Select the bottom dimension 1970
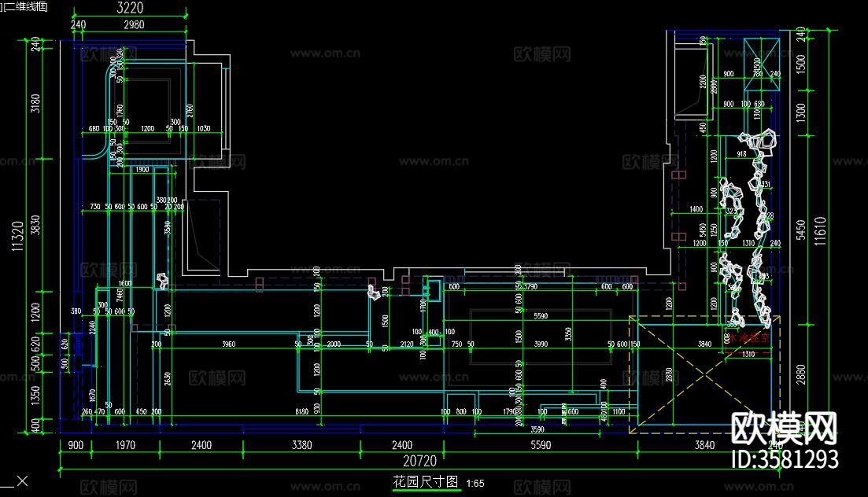Image resolution: width=868 pixels, height=497 pixels. tap(126, 445)
